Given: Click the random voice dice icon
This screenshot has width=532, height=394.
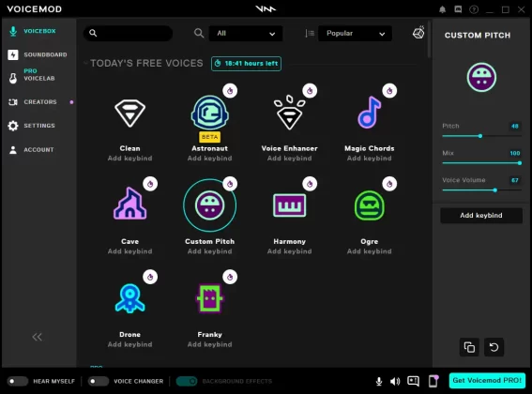Looking at the screenshot, I should click(418, 33).
